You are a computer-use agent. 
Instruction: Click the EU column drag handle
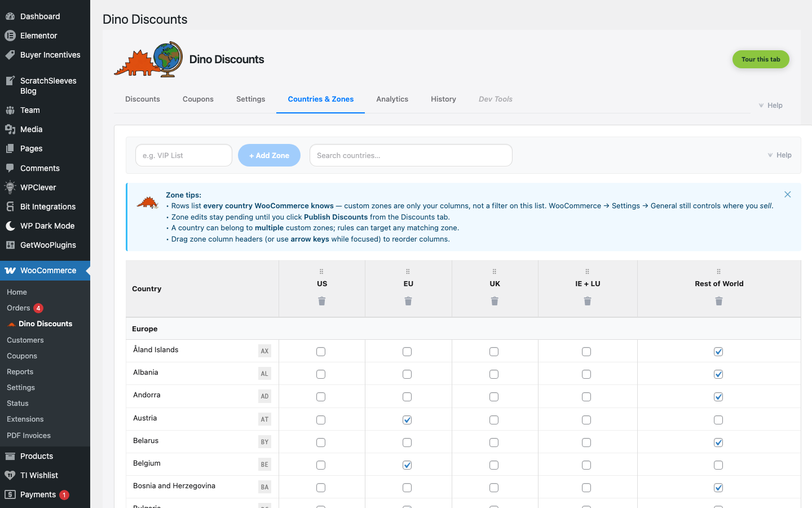[x=408, y=271]
